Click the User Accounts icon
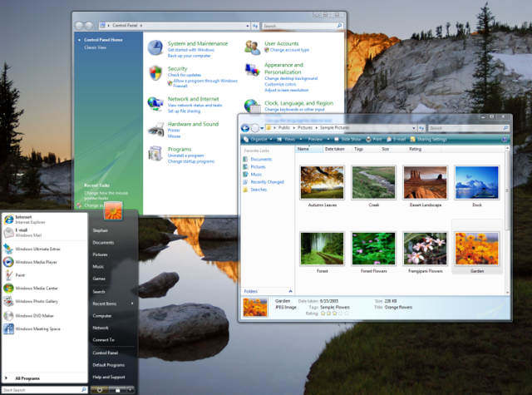Viewport: 532px width, 395px height. click(252, 47)
